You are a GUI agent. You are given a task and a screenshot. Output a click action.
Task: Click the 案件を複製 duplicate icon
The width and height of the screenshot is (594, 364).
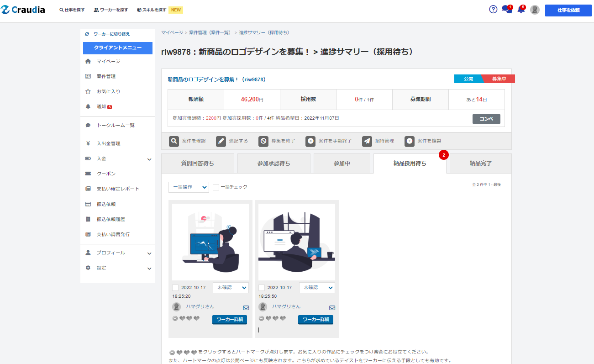[x=410, y=141]
